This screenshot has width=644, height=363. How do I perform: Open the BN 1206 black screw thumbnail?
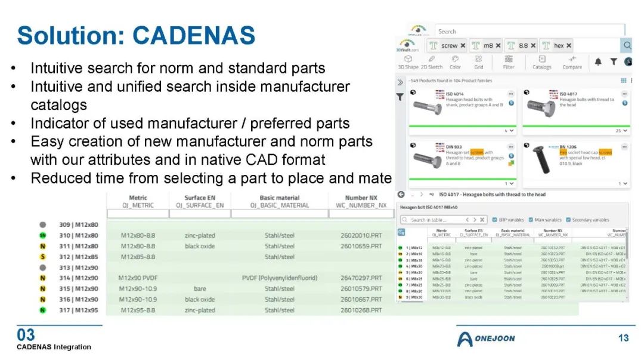click(541, 161)
